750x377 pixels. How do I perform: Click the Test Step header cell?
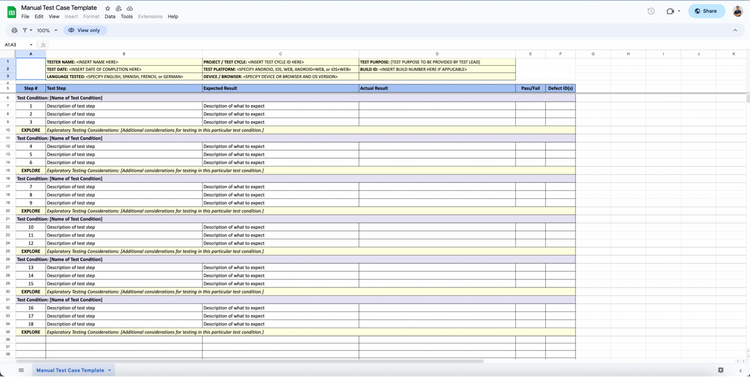coord(124,88)
